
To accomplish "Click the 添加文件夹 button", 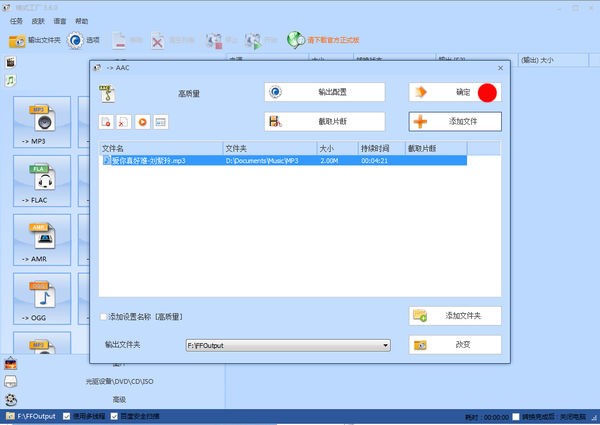I will point(455,316).
